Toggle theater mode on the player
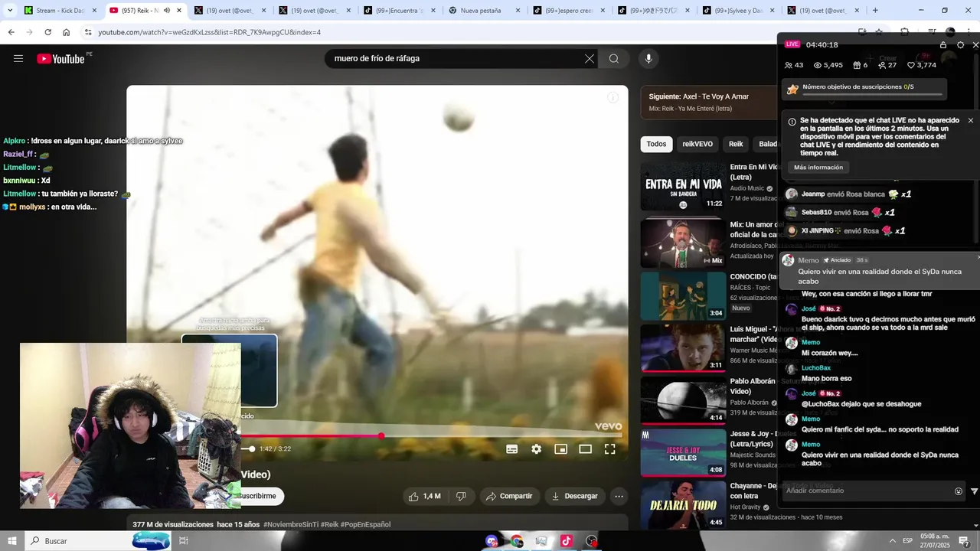The width and height of the screenshot is (980, 551). click(585, 449)
